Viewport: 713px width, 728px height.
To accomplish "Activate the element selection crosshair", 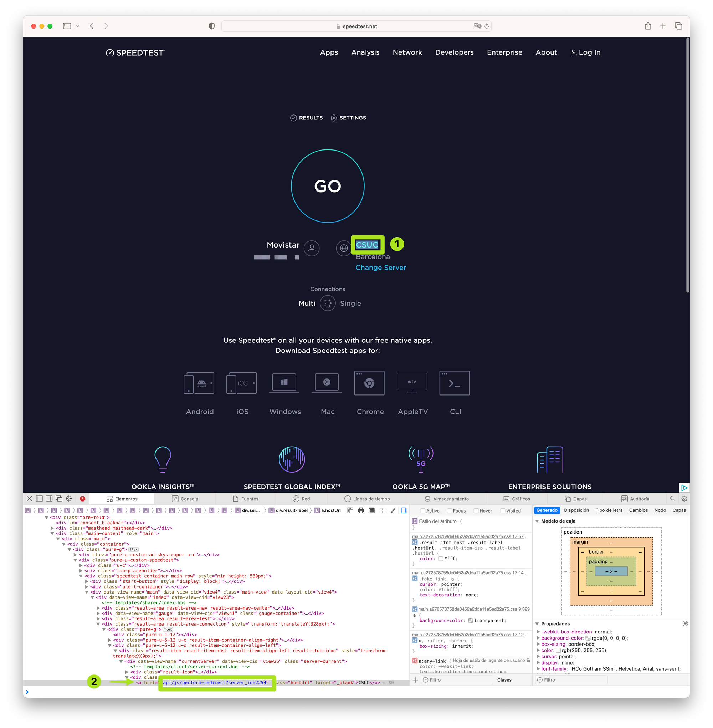I will pos(69,498).
